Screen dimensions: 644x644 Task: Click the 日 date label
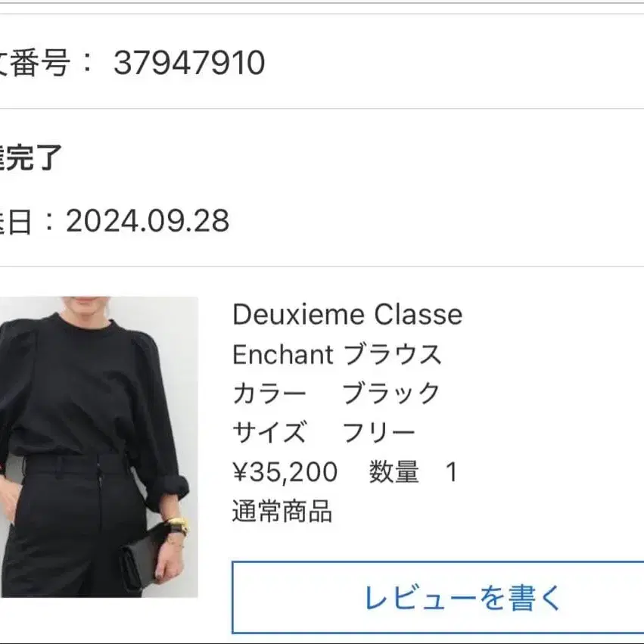coord(17,222)
